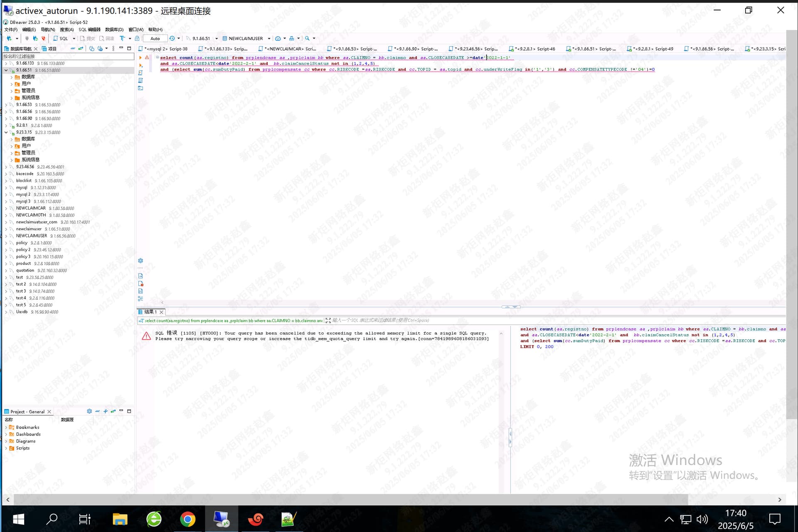Toggle the results filter panel expand icon
The height and width of the screenshot is (532, 798).
coord(328,320)
